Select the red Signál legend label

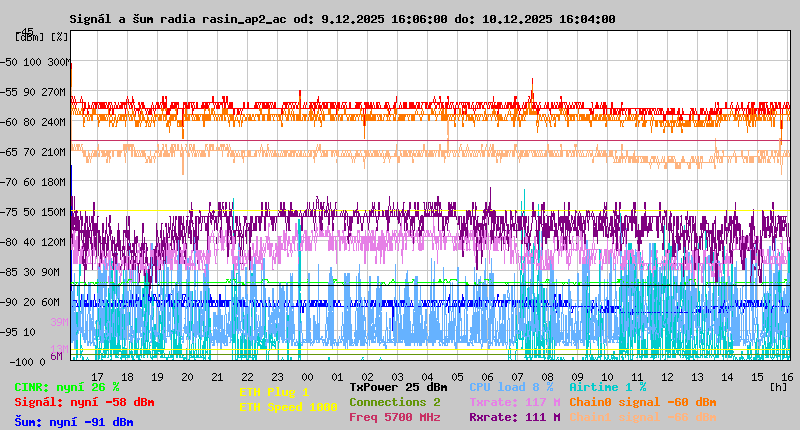coord(84,402)
